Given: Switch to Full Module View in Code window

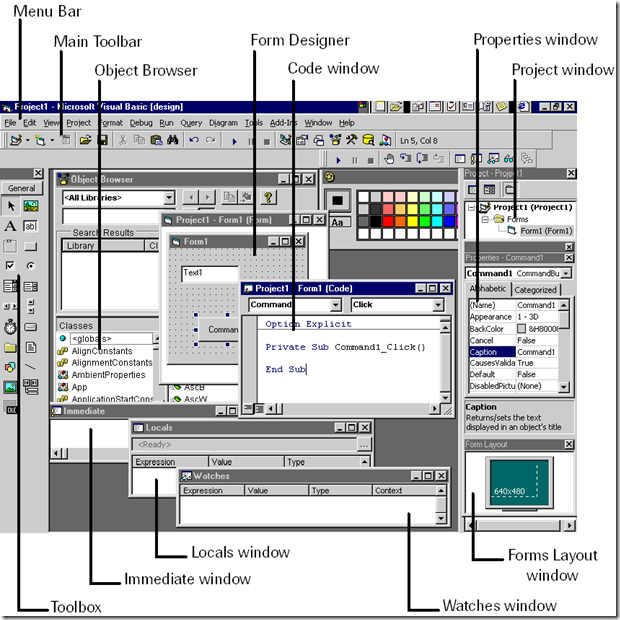Looking at the screenshot, I should tap(259, 408).
